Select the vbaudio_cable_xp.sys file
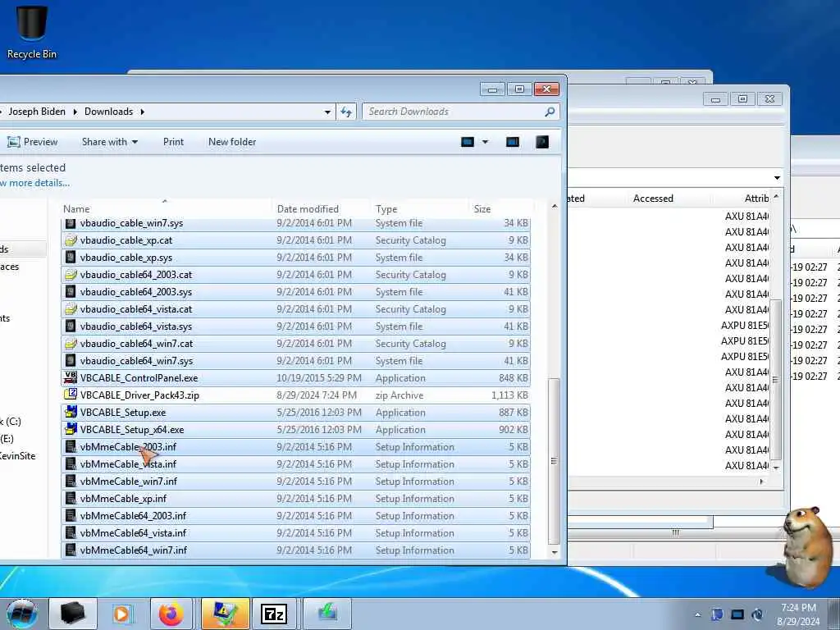840x630 pixels. 296,257
